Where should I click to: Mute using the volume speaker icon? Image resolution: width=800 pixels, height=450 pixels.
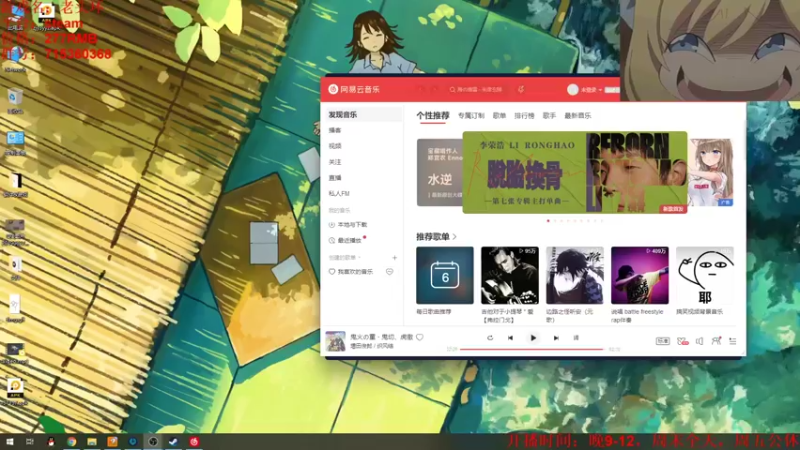point(699,341)
